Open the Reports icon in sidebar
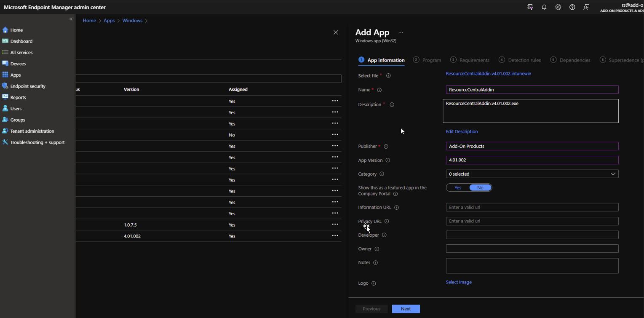Screen dimensions: 644x318 pos(5,97)
